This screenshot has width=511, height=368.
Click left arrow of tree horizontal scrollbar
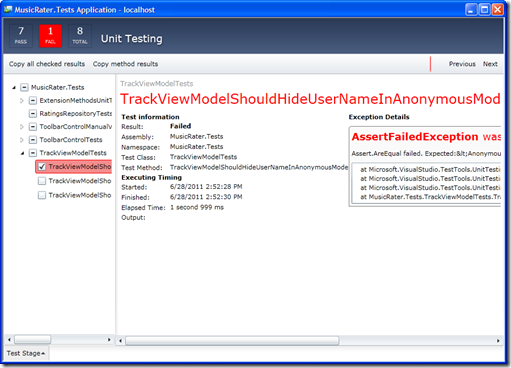(9, 340)
